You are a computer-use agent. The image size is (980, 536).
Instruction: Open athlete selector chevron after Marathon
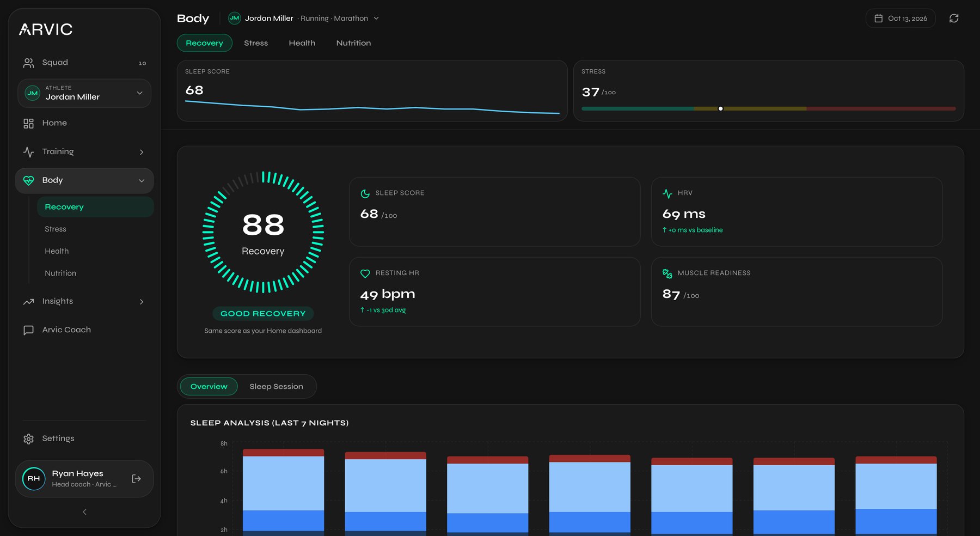click(376, 19)
